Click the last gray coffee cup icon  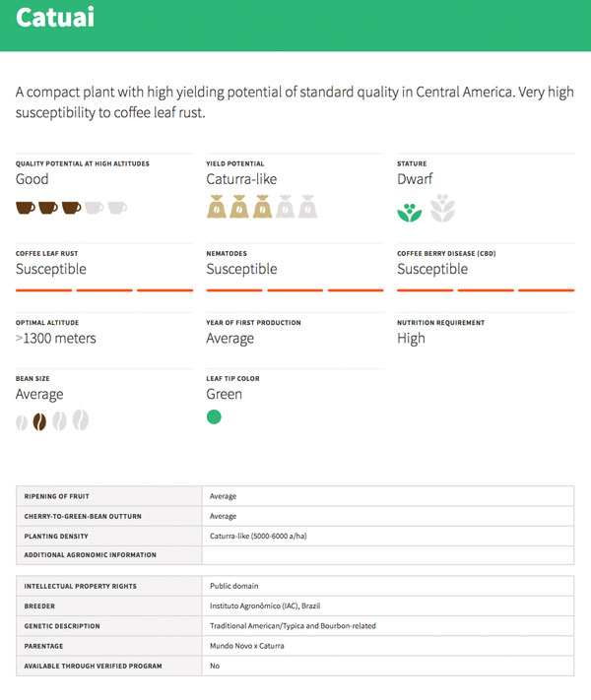pos(117,208)
